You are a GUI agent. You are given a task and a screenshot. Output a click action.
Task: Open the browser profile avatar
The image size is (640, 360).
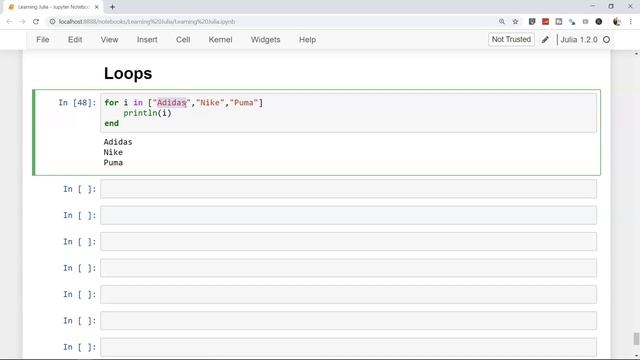click(x=617, y=22)
